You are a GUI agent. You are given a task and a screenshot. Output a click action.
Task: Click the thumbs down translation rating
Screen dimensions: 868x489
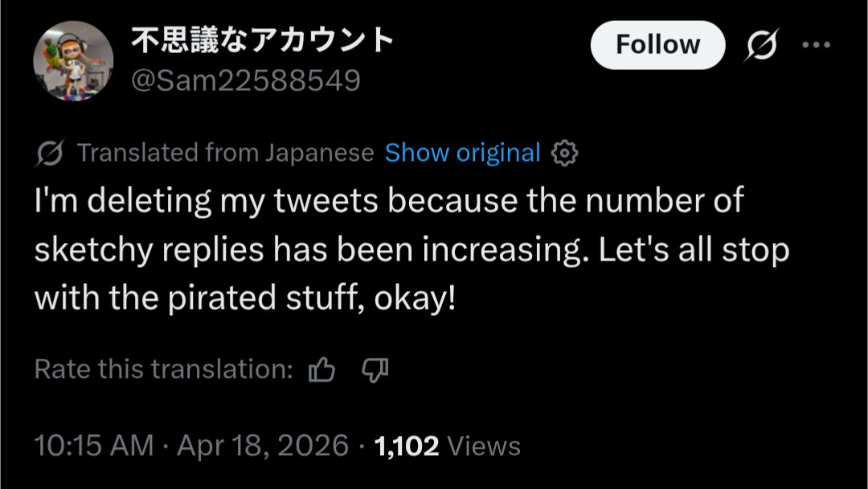(375, 369)
